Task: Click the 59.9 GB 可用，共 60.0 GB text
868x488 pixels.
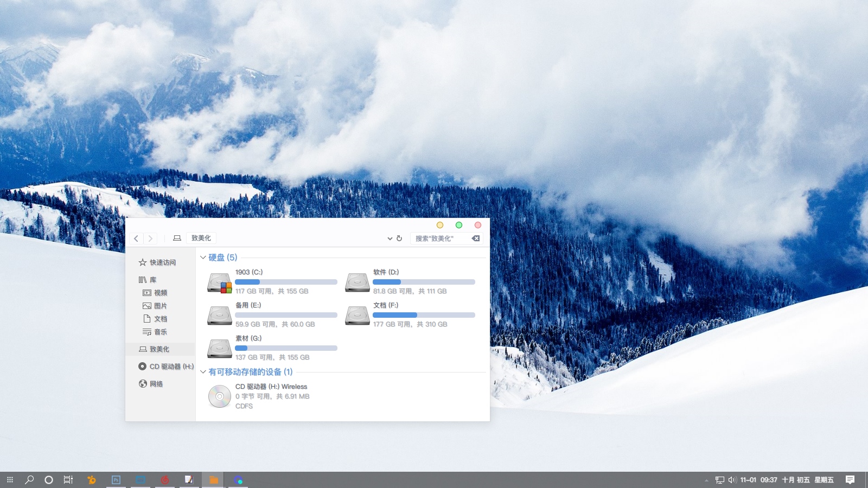Action: 275,324
